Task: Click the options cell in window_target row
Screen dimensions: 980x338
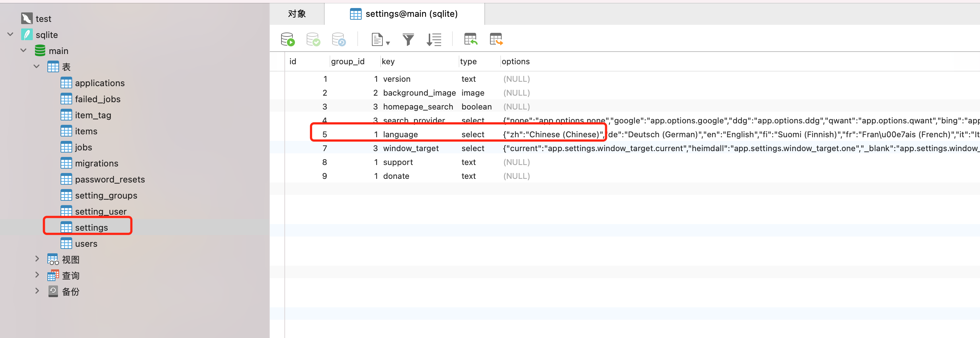Action: click(x=740, y=148)
